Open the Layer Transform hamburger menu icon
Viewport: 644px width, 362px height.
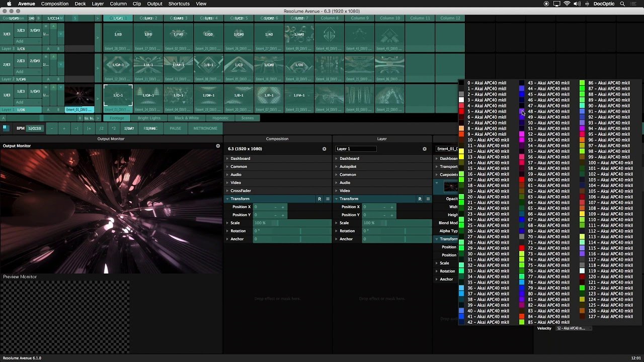click(x=428, y=199)
